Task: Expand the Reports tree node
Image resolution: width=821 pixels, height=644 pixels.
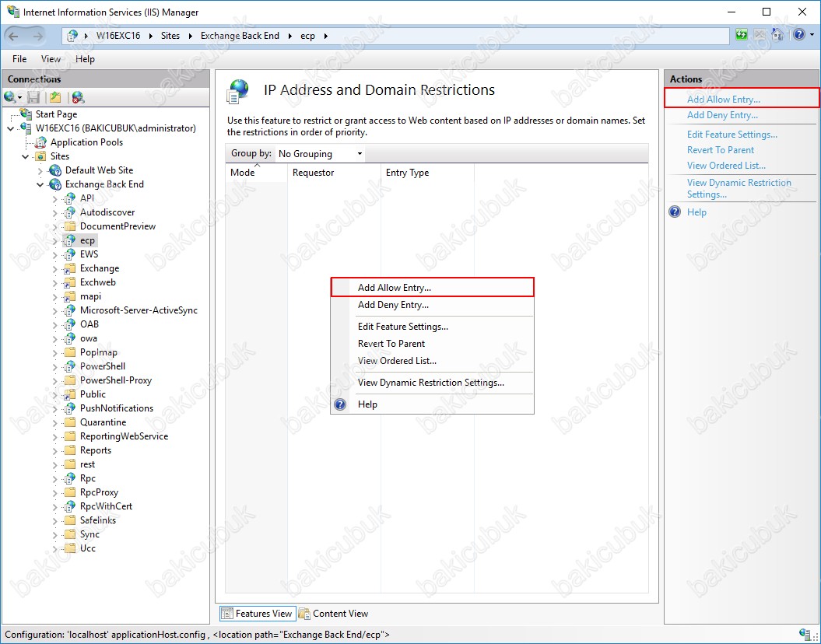Action: [55, 450]
